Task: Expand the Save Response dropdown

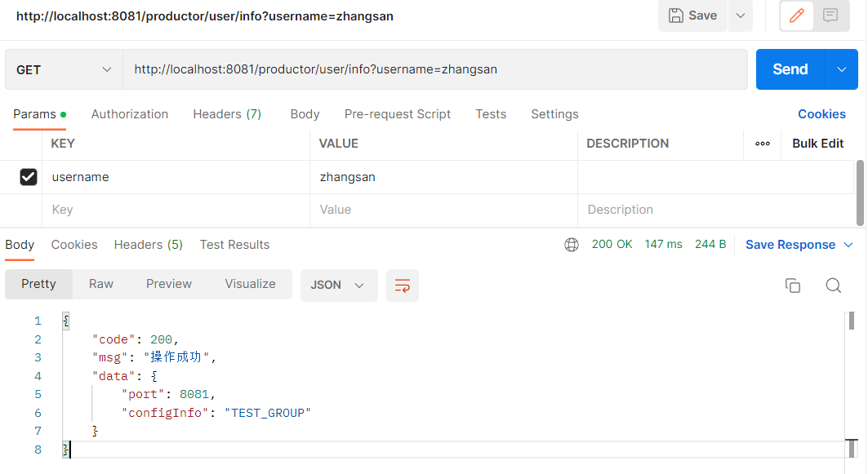Action: tap(848, 245)
